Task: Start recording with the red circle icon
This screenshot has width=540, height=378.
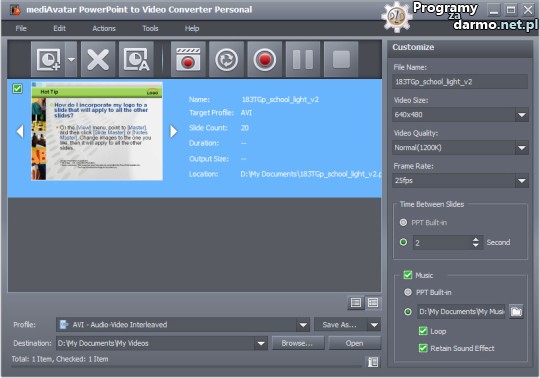Action: pyautogui.click(x=264, y=59)
